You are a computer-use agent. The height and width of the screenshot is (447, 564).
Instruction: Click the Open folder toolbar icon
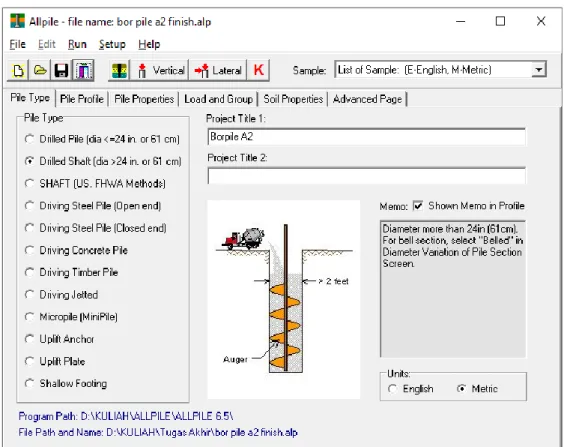pyautogui.click(x=40, y=70)
